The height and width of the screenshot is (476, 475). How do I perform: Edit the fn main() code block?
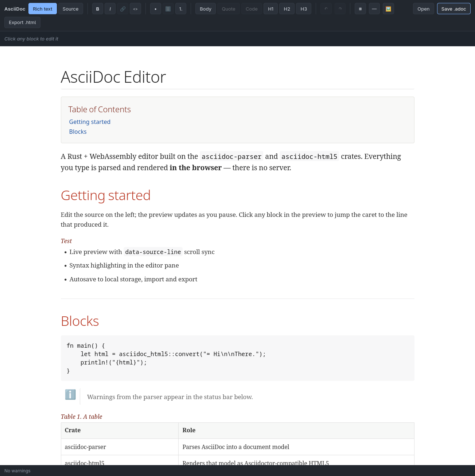coord(237,358)
